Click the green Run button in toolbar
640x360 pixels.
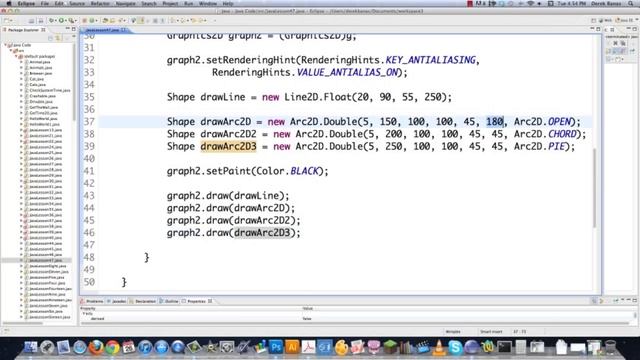point(61,20)
